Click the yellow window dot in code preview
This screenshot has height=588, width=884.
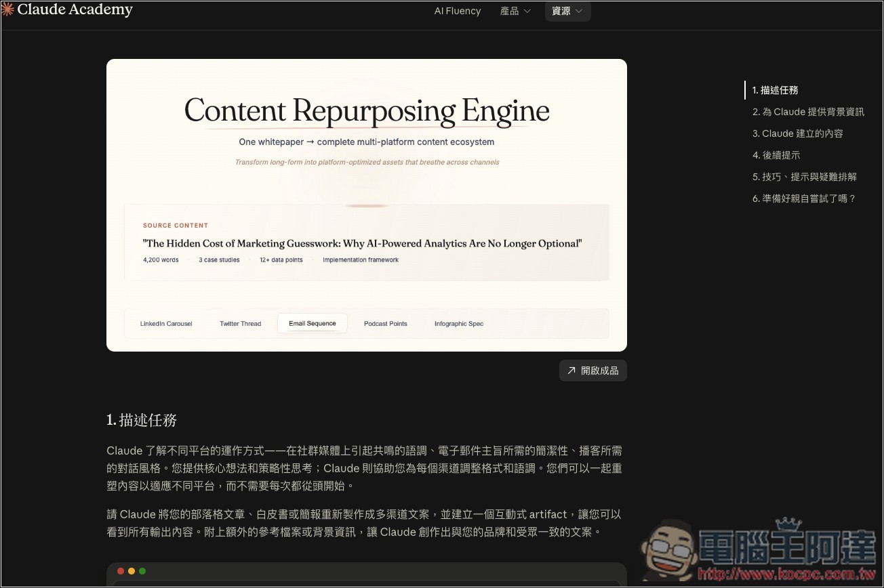tap(132, 571)
